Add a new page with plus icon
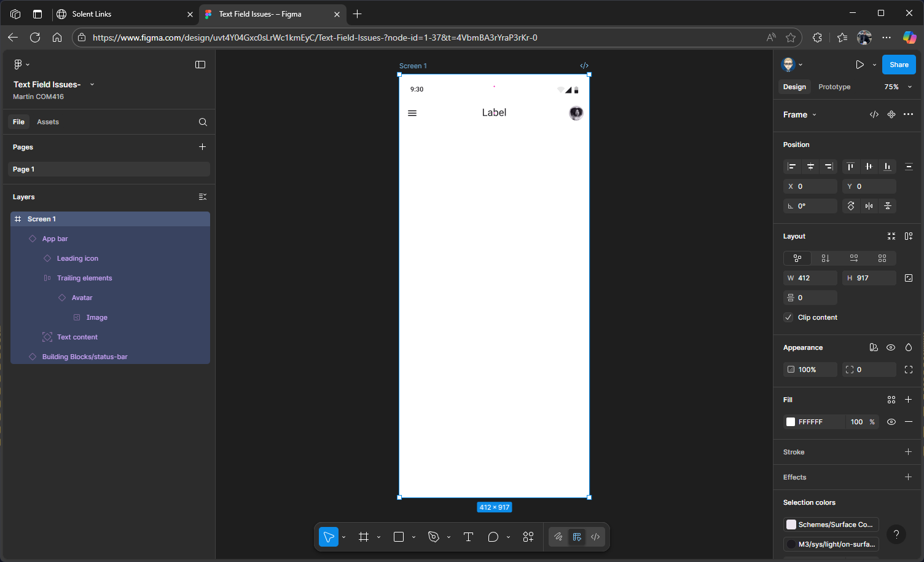924x562 pixels. coord(202,147)
